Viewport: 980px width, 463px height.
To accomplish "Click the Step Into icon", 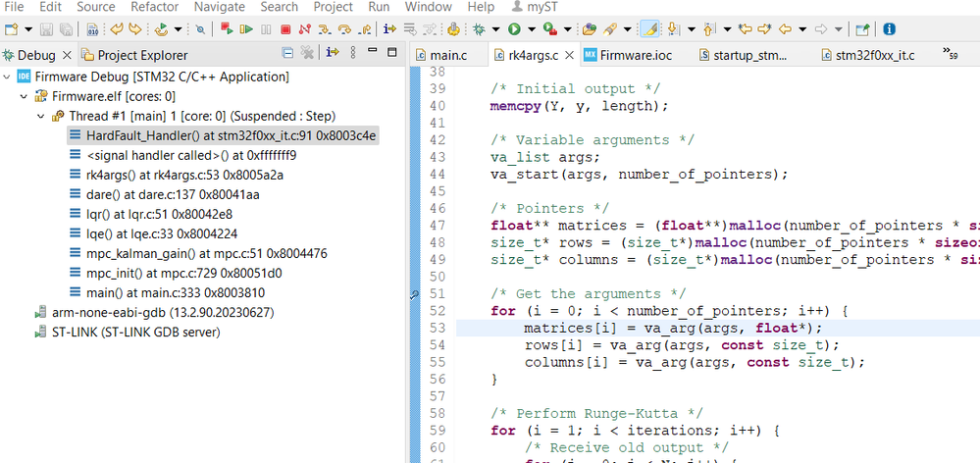I will [325, 28].
